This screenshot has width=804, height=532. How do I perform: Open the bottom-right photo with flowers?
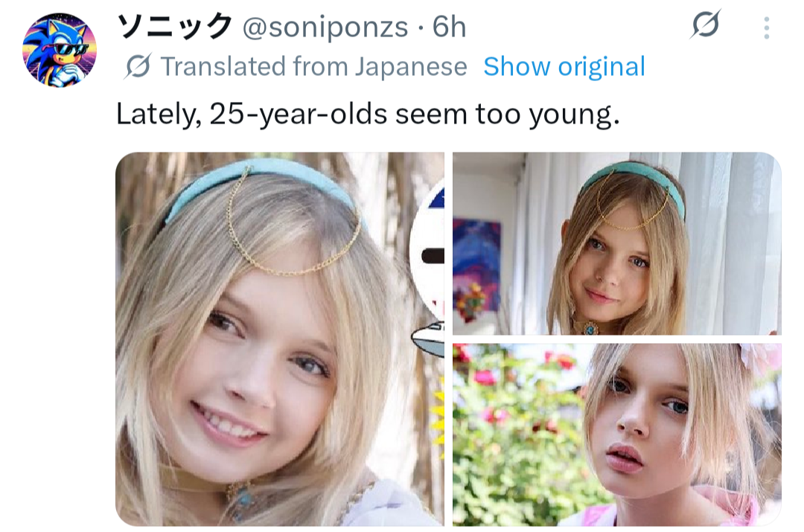616,435
